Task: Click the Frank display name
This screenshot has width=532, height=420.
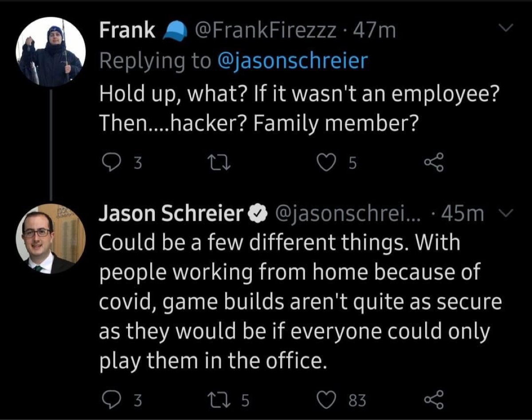Action: pos(127,31)
